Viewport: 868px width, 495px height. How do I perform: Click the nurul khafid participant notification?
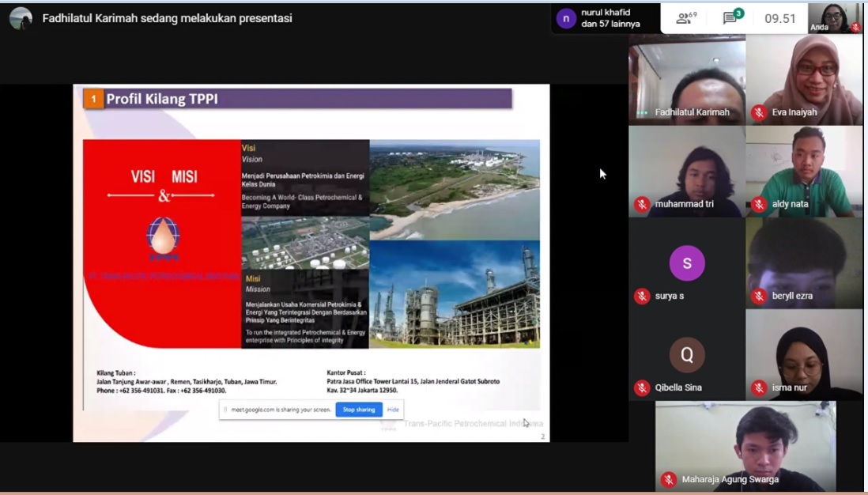605,18
